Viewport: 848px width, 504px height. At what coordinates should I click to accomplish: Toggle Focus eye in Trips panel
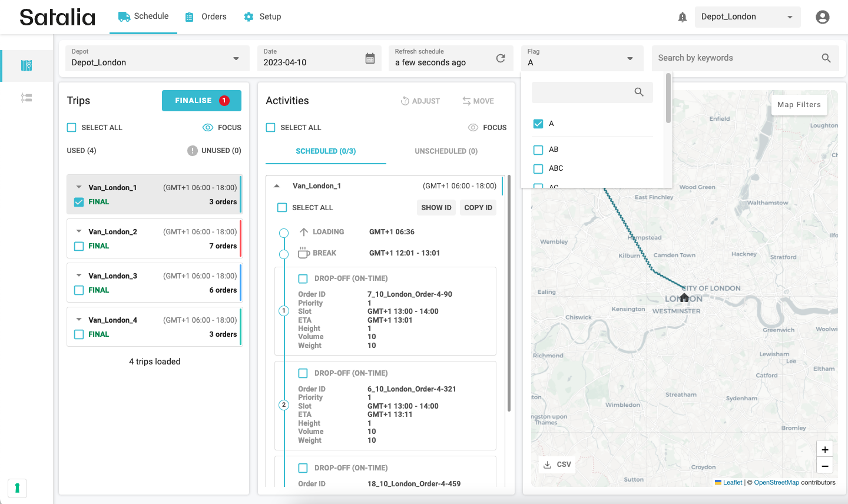point(208,127)
